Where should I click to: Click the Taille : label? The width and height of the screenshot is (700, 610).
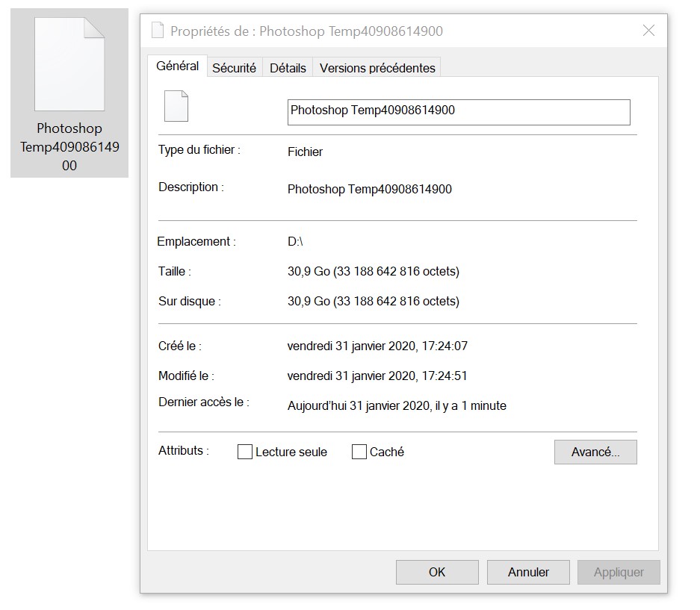[175, 271]
